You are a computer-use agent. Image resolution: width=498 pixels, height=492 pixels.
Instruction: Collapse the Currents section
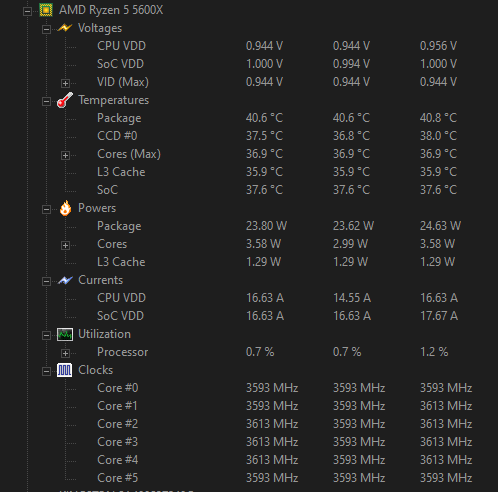(46, 281)
